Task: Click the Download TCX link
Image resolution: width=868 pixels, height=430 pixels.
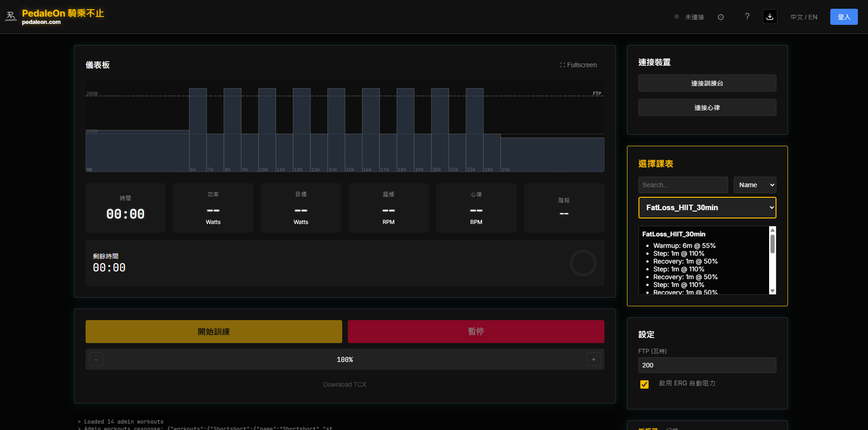Action: (345, 384)
